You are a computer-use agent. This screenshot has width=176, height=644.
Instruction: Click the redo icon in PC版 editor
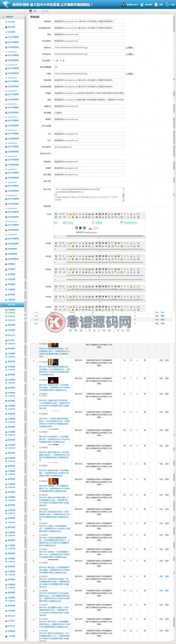point(63,214)
